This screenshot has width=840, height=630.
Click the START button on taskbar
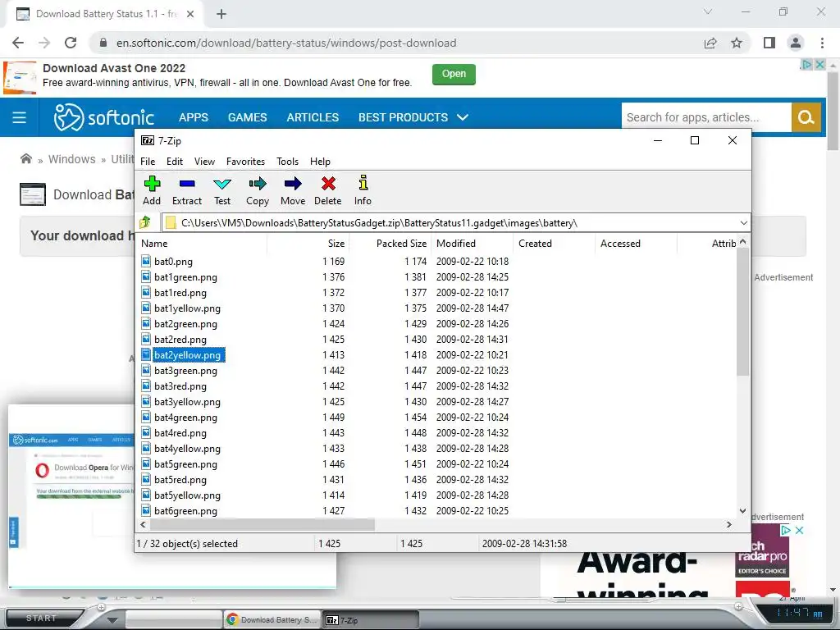tap(42, 619)
